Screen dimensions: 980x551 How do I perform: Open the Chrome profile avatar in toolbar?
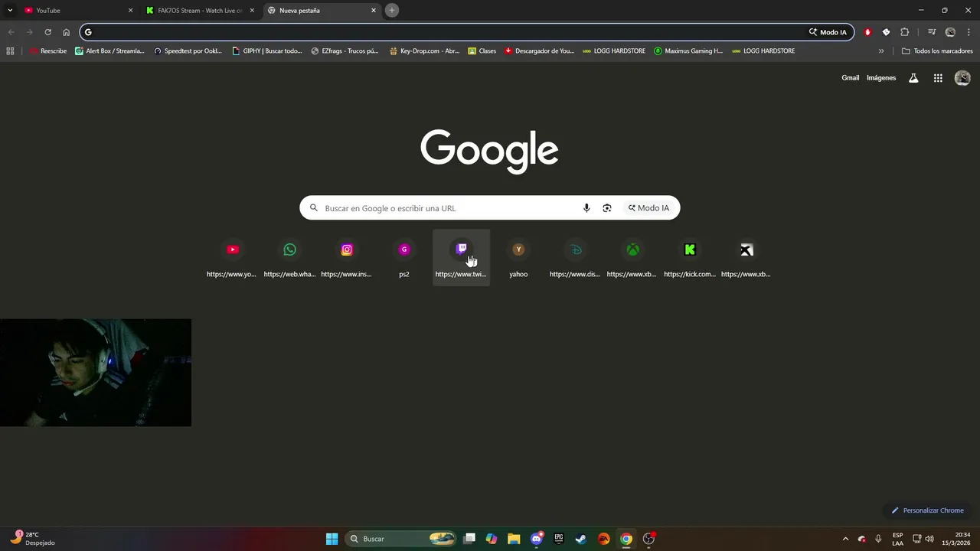[950, 32]
